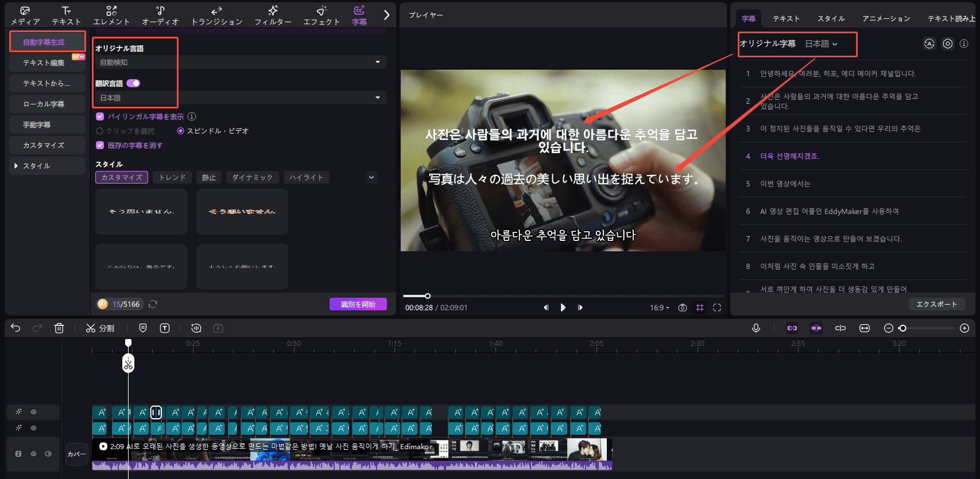Screen dimensions: 980x479
Task: Open the 翻訳言語 日本語 dropdown
Action: click(241, 98)
